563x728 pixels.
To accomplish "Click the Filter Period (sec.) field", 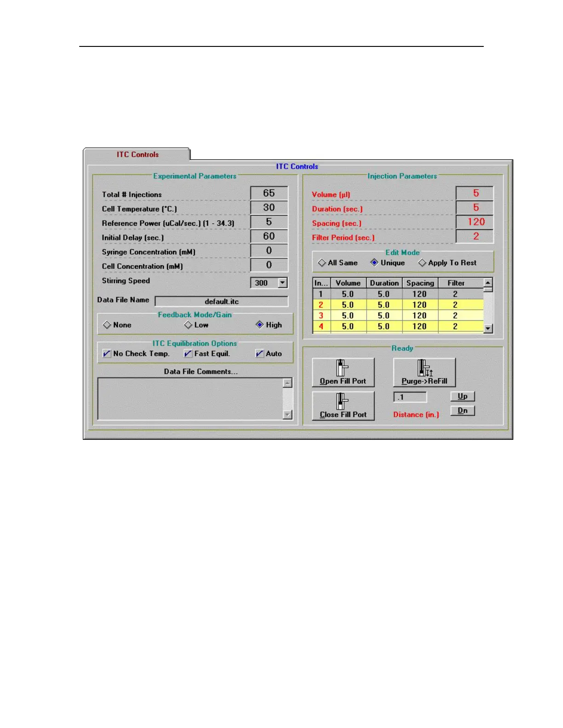I will (x=475, y=236).
